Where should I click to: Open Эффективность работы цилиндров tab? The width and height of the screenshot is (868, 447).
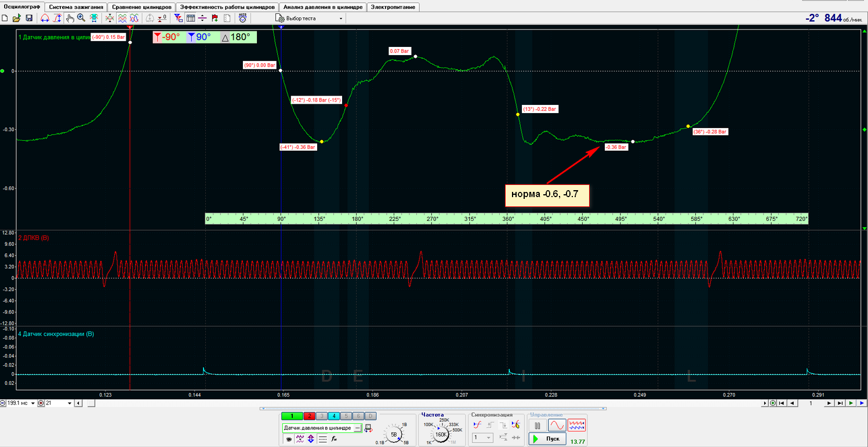(x=228, y=7)
